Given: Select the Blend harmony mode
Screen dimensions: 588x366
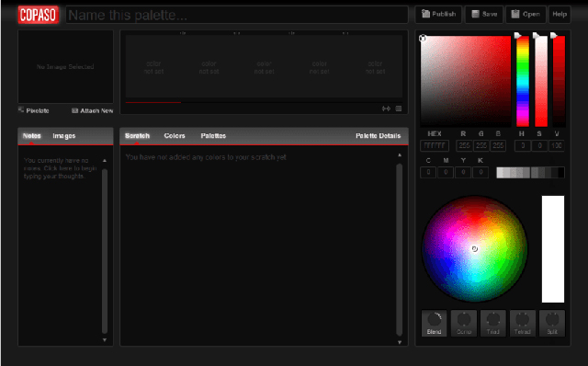Looking at the screenshot, I should click(434, 323).
